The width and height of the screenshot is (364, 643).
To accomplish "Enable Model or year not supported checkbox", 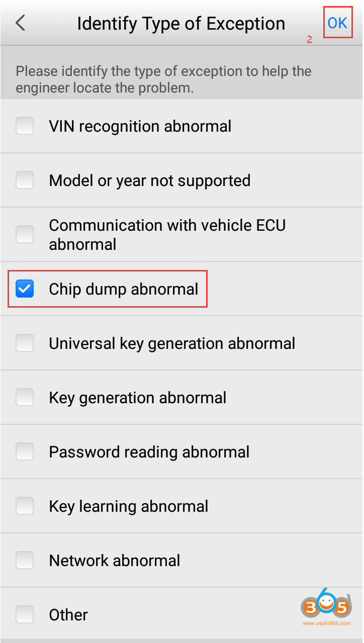I will (x=25, y=180).
